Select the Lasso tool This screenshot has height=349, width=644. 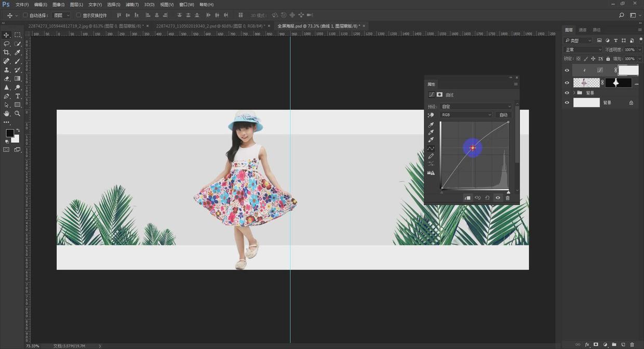pyautogui.click(x=7, y=44)
